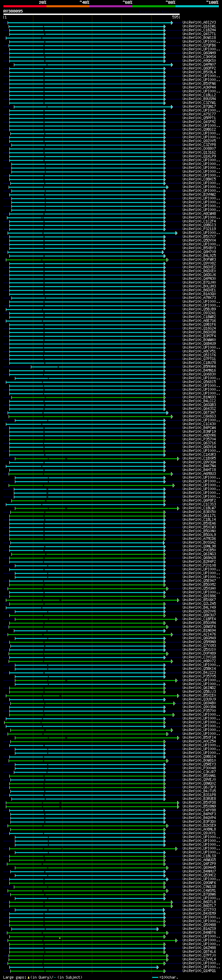This screenshot has width=222, height=980.
Task: Select hit label UniRef100_B9USM4
Action: coord(199,99)
